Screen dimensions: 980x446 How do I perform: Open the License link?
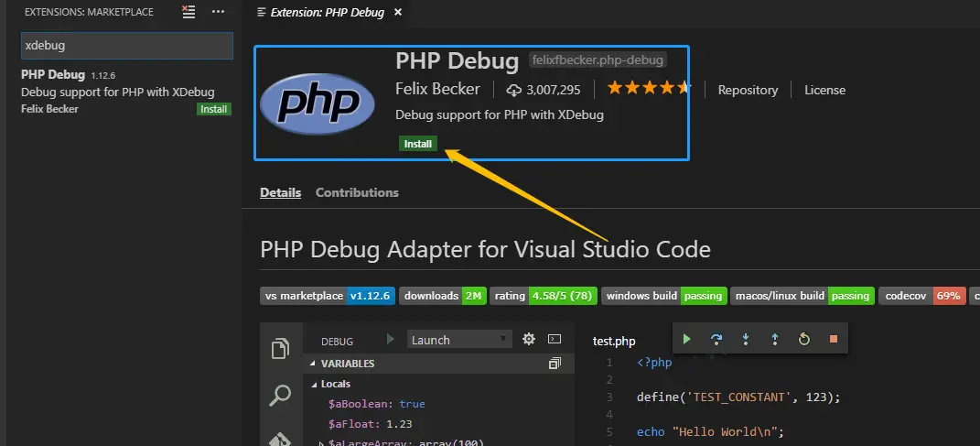(x=824, y=90)
